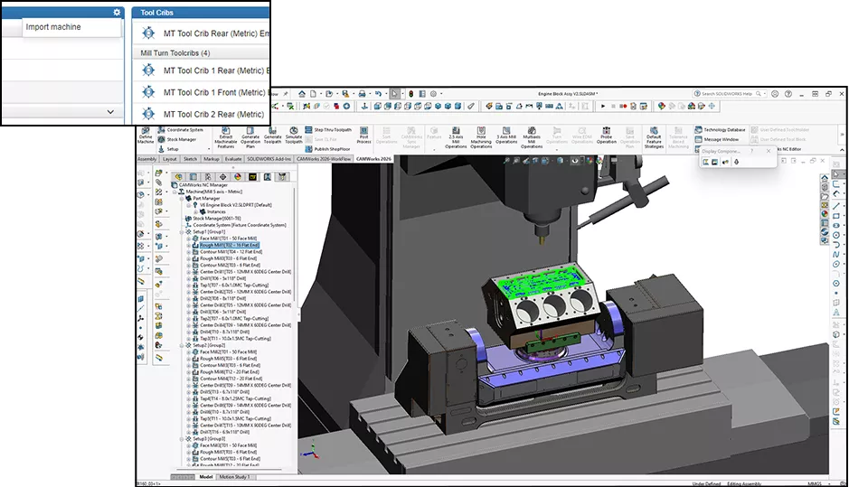This screenshot has width=868, height=487.
Task: Click Search SOLIDWORKS Help field
Action: [730, 94]
